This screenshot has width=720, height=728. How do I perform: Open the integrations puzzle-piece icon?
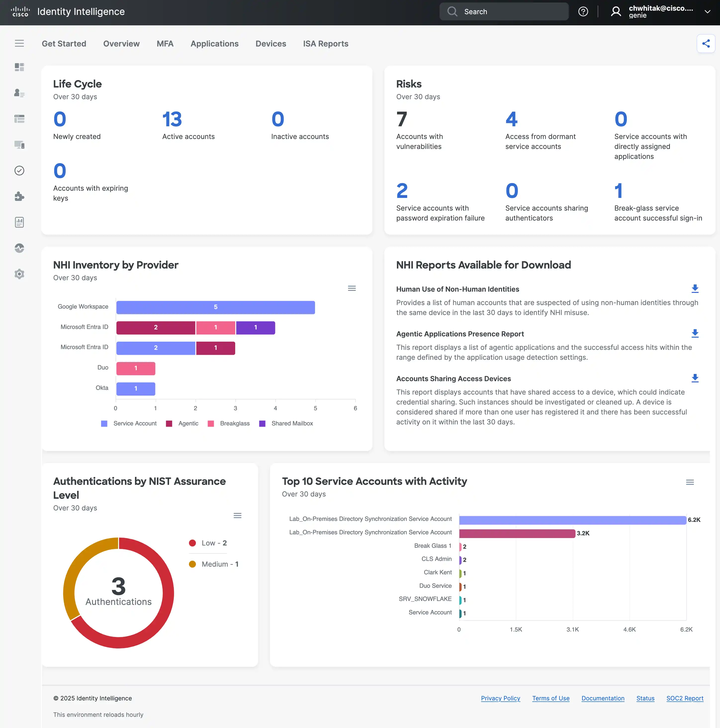(x=19, y=196)
